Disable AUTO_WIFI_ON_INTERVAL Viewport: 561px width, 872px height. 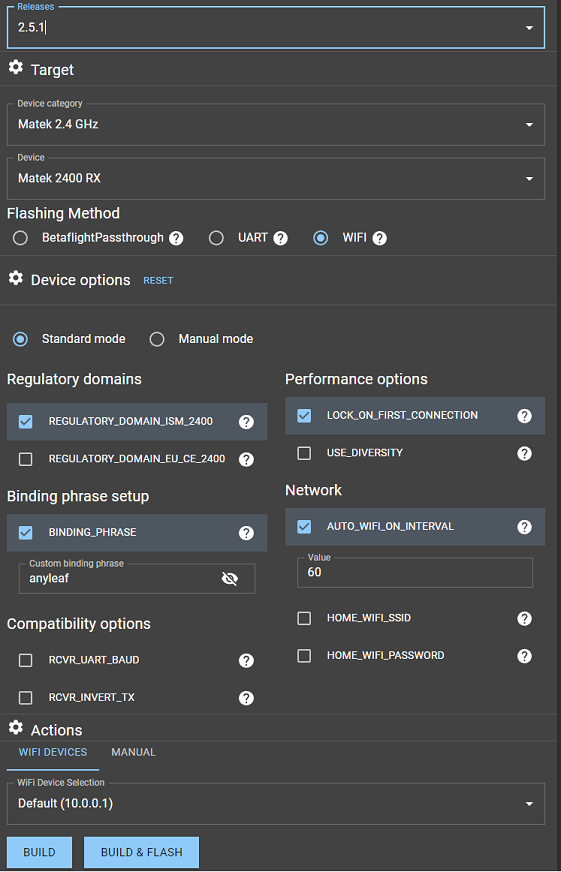[x=304, y=527]
